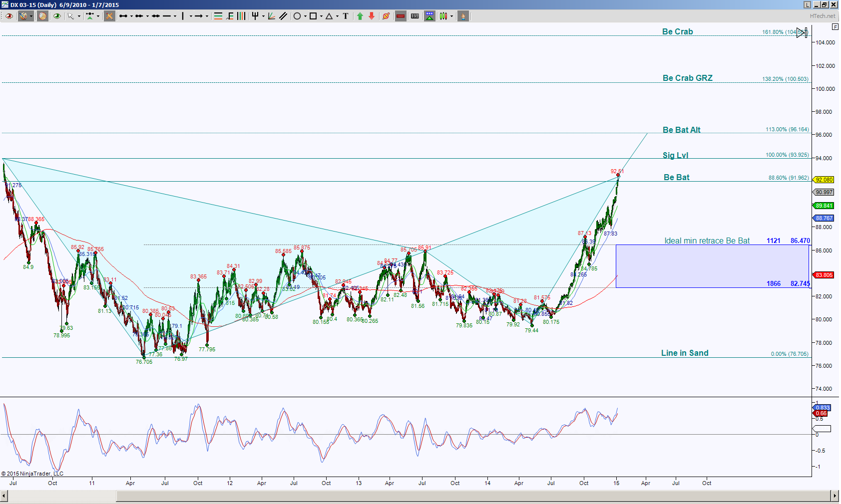Select the arrow line tool

click(199, 16)
